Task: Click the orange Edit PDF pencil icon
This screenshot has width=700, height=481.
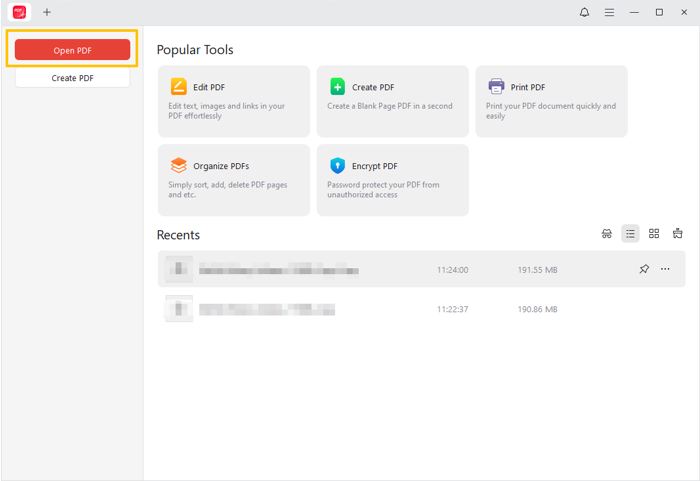Action: [x=179, y=87]
